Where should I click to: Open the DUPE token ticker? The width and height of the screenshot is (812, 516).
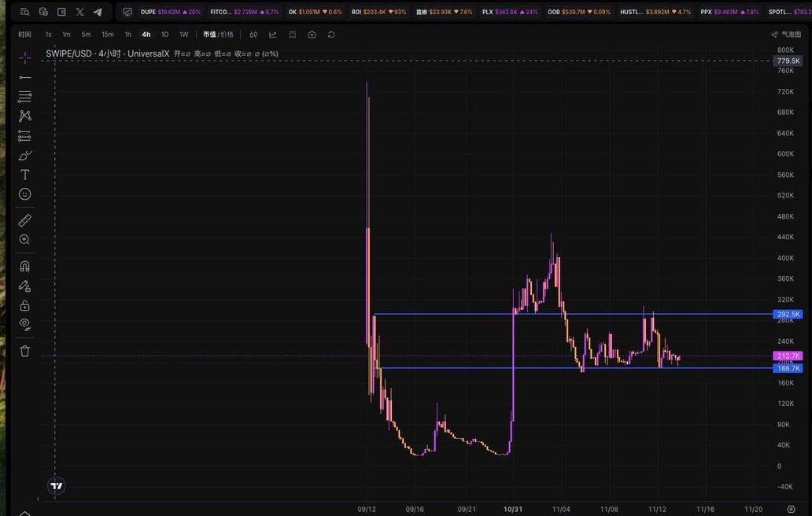[170, 12]
